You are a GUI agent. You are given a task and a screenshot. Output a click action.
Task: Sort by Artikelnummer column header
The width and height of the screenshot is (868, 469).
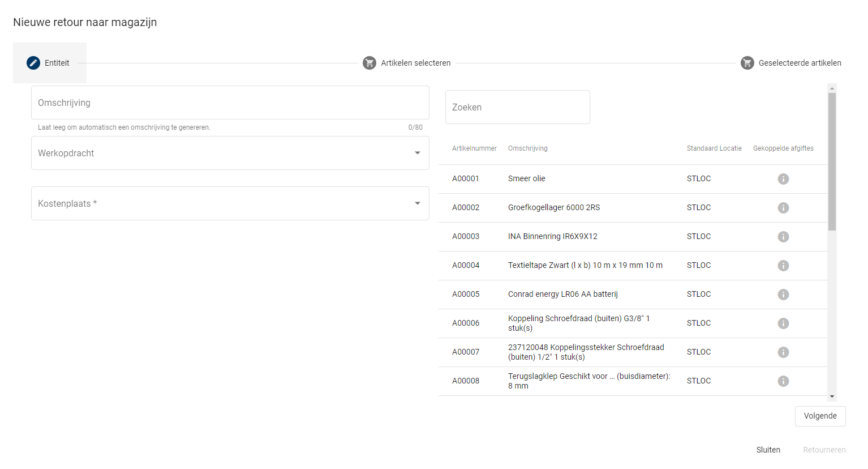474,148
